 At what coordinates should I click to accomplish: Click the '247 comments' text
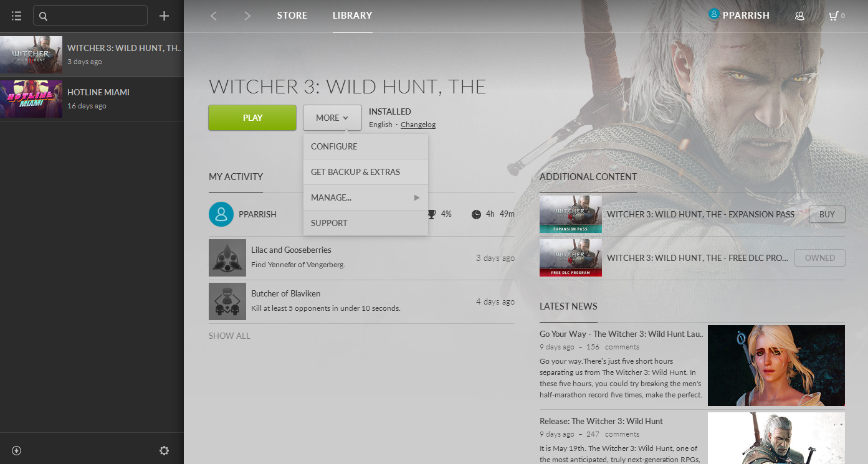pyautogui.click(x=613, y=434)
